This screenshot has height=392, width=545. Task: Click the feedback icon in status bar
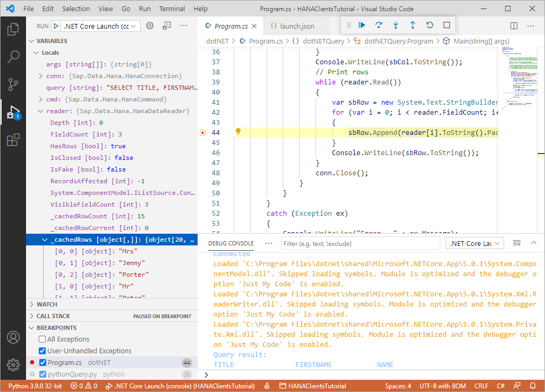[x=517, y=386]
